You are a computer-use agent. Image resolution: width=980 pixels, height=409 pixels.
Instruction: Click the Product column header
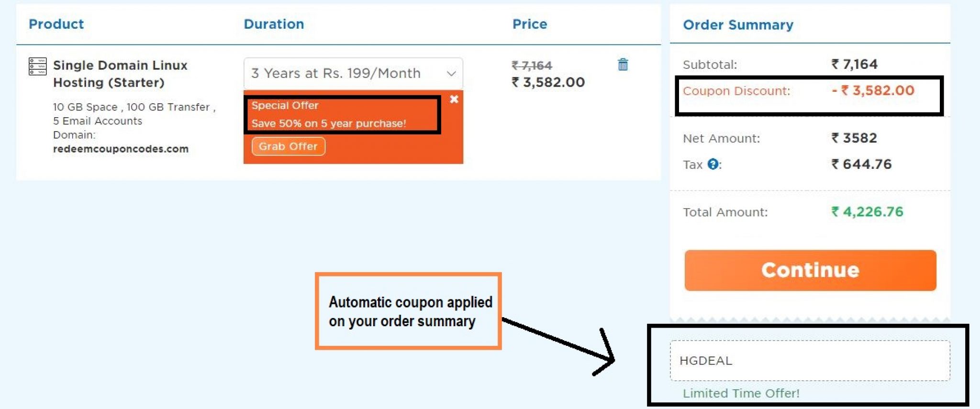pos(56,24)
